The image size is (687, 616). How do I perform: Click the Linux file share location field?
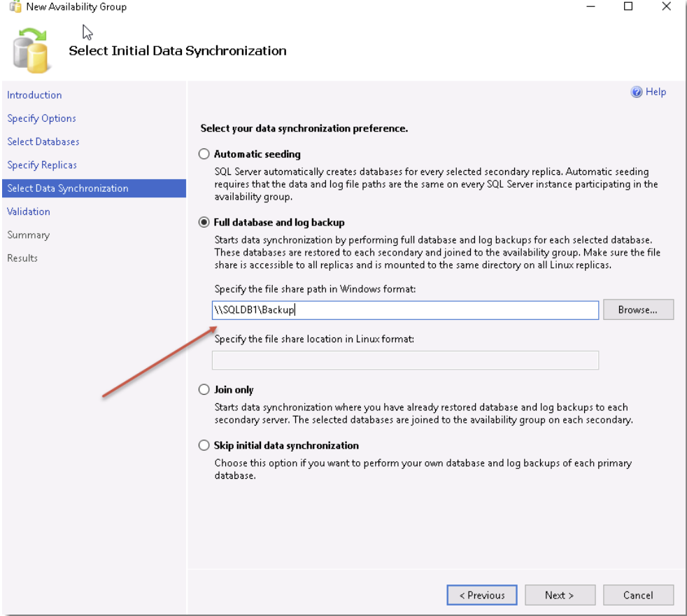click(x=405, y=360)
